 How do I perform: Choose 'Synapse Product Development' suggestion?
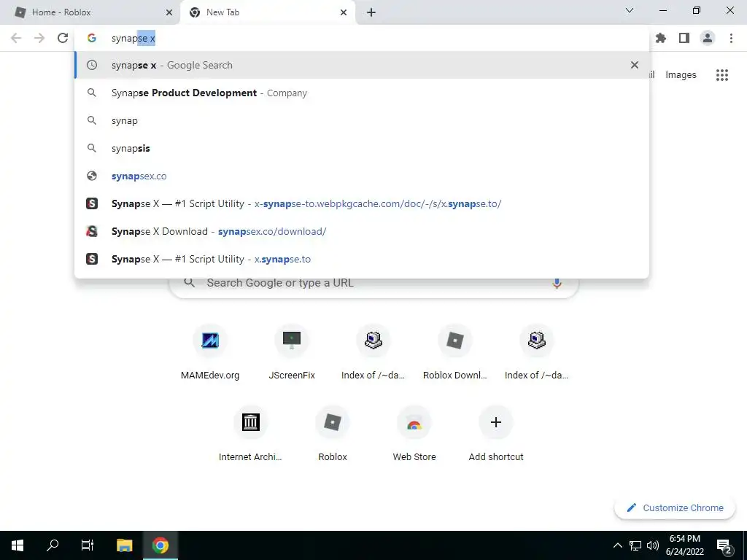click(x=362, y=93)
